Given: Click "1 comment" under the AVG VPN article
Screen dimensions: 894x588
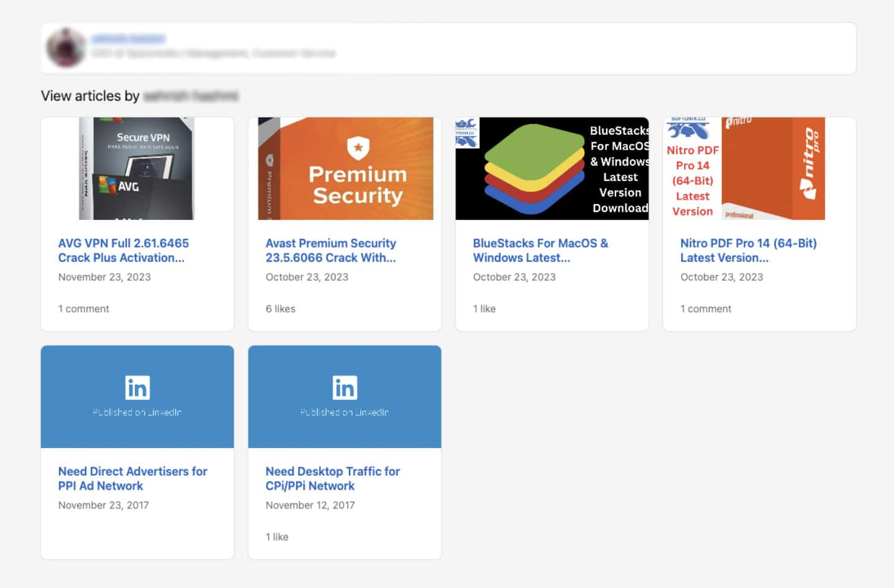Looking at the screenshot, I should click(x=83, y=308).
